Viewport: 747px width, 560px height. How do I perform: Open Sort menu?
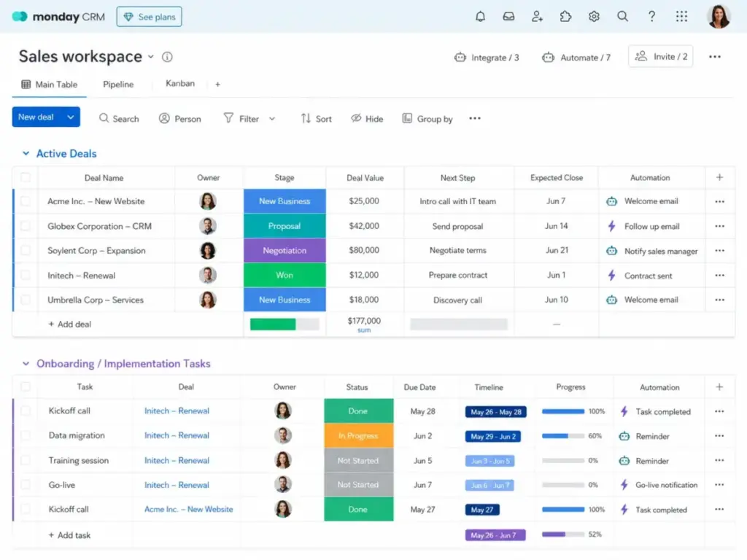click(316, 119)
